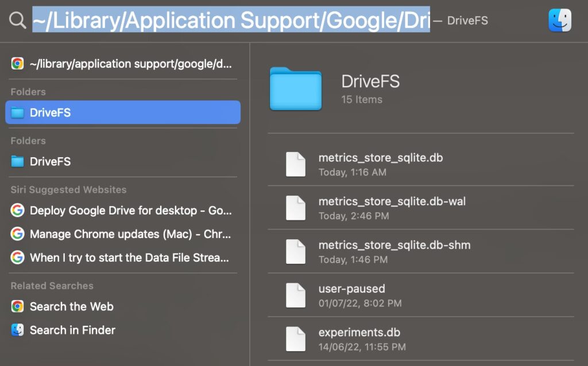
Task: Click the Finder icon beside Search in Finder
Action: (x=17, y=330)
